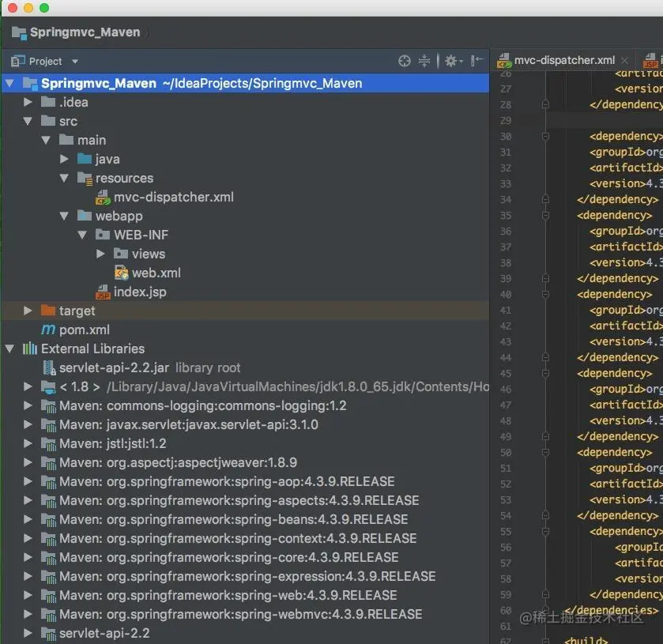This screenshot has height=644, width=663.
Task: Expand Maven spring-aspects:4.3.9.RELEASE library
Action: (28, 500)
